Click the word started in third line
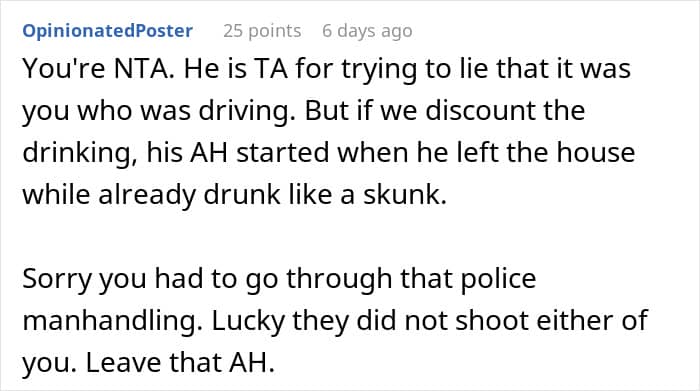Screen dimensions: 700x391 coord(283,153)
